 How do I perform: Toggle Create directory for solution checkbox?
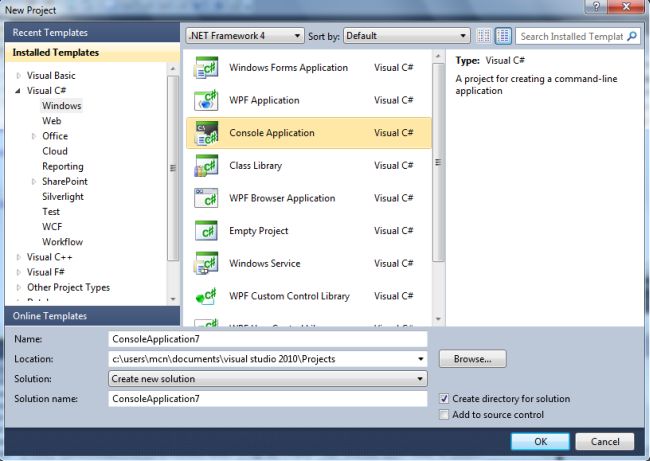tap(444, 399)
